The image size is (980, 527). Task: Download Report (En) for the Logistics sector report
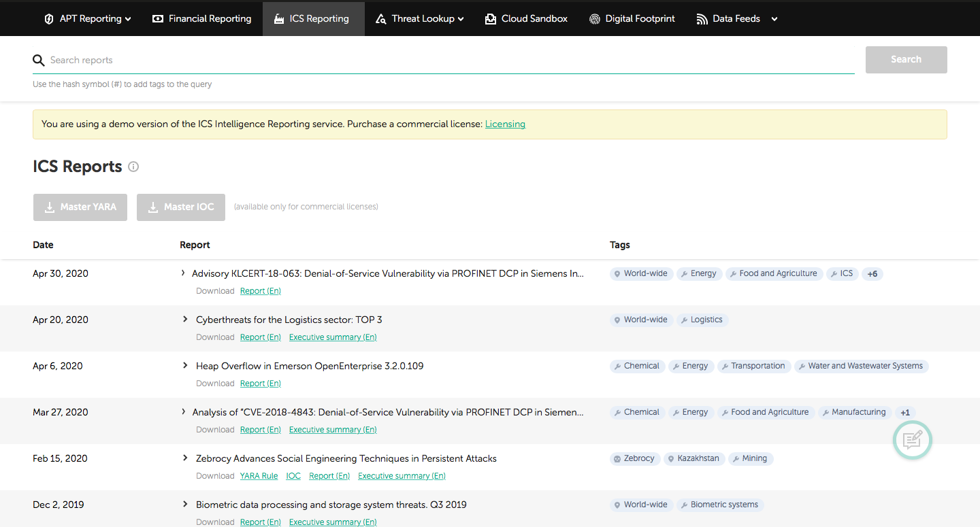(261, 337)
